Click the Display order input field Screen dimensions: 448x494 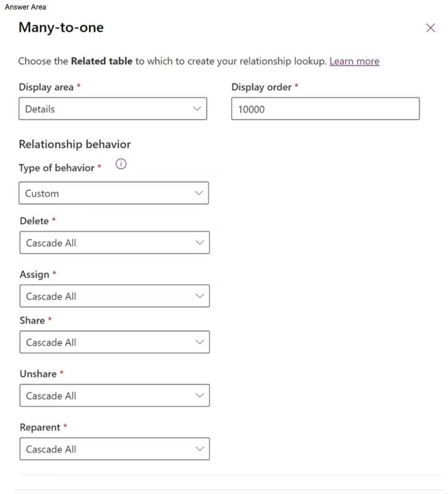tap(325, 109)
